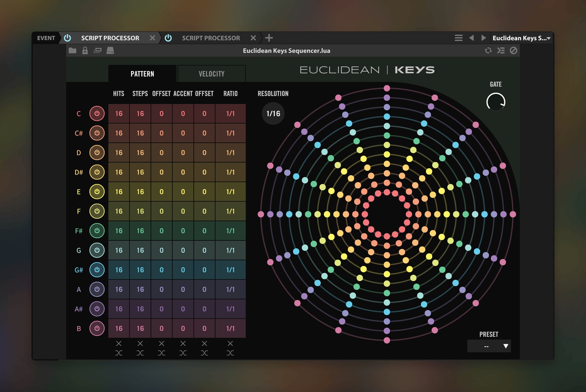Toggle power for the C note row
Screen dimensions: 586x392
97,114
